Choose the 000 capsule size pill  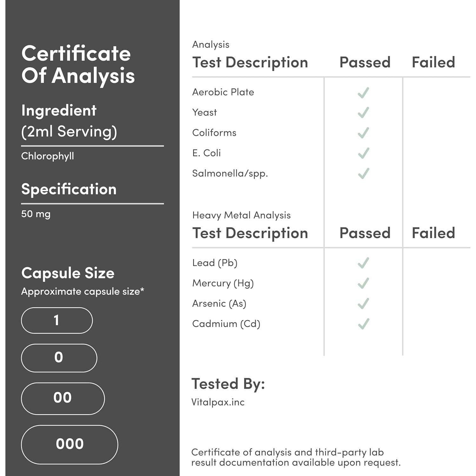[69, 444]
